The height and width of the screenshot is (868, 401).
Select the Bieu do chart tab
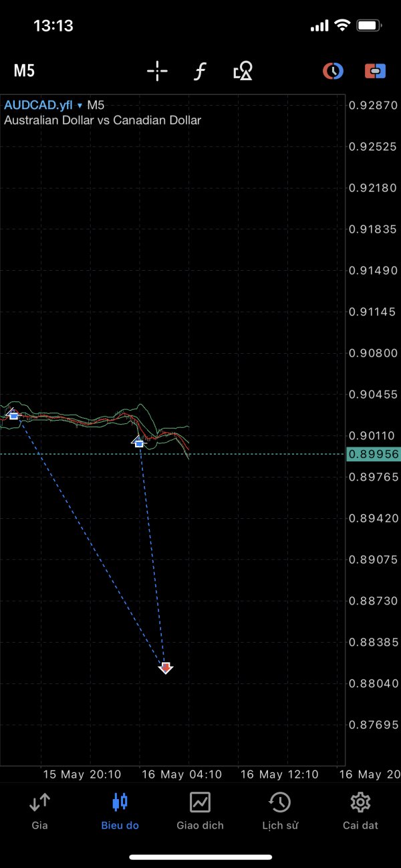(120, 810)
